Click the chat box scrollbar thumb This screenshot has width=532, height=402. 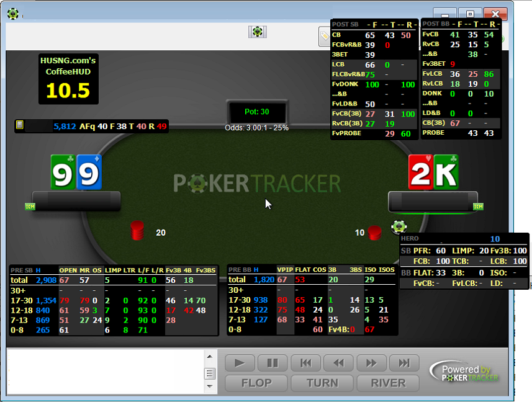click(210, 373)
